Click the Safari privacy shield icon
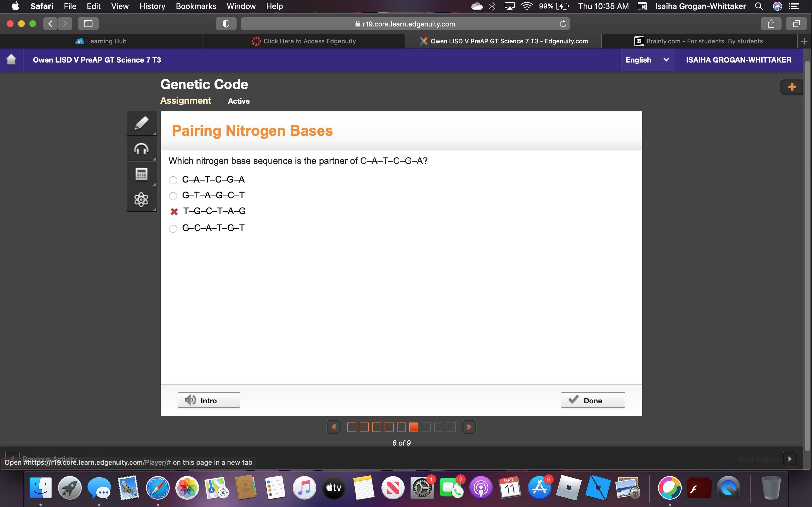This screenshot has height=507, width=812. click(226, 24)
